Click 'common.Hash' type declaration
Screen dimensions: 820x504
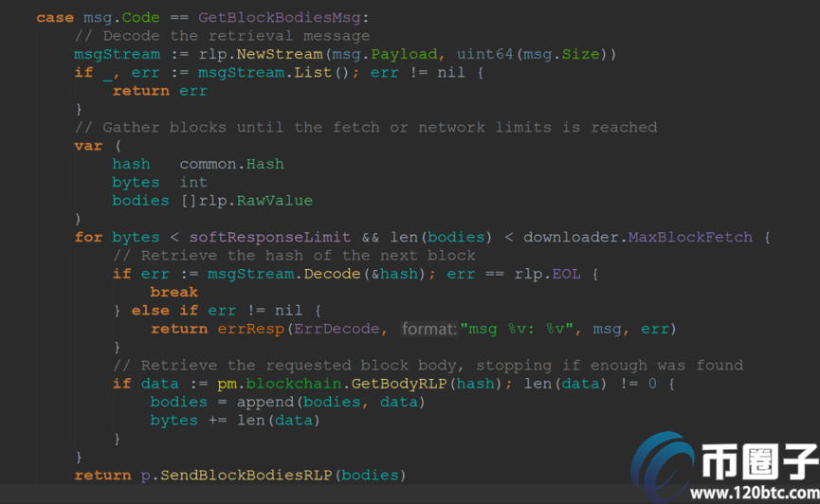click(231, 164)
